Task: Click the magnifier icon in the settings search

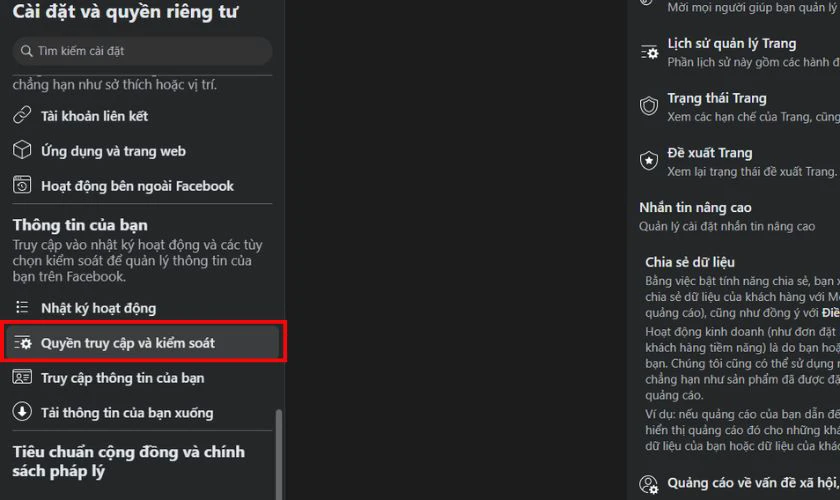Action: (26, 51)
